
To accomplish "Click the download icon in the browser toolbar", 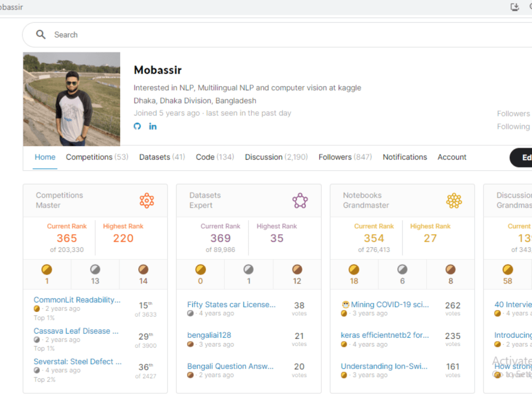I will click(x=514, y=7).
